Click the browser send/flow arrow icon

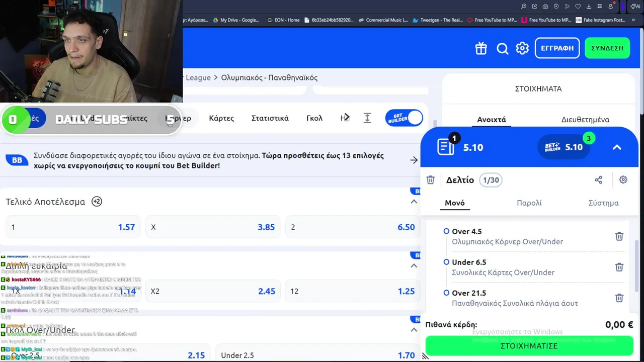pos(567,7)
